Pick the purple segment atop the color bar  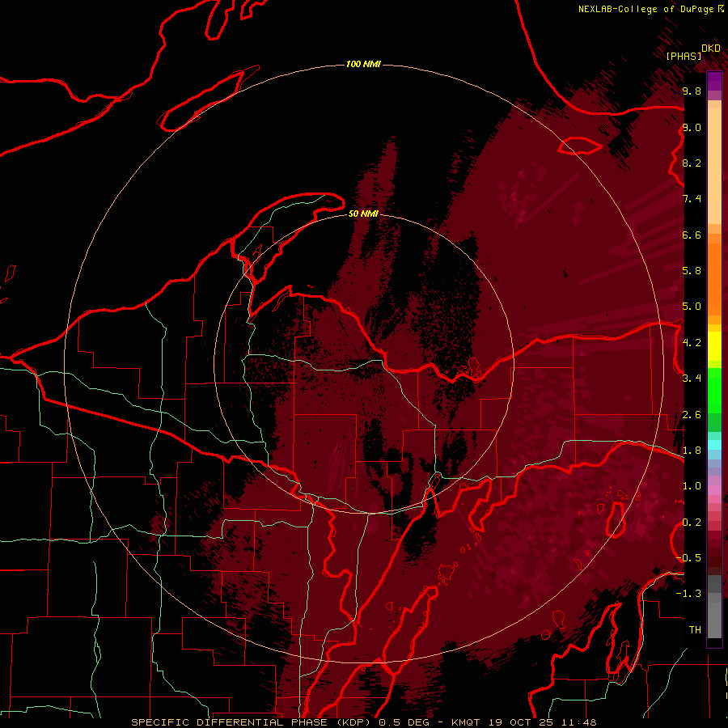(x=714, y=81)
